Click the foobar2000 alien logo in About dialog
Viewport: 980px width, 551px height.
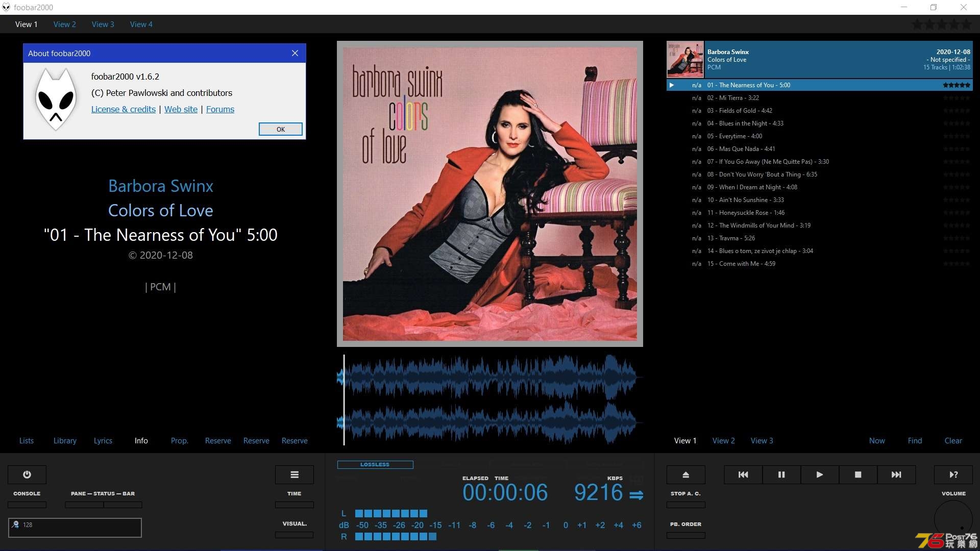click(56, 99)
